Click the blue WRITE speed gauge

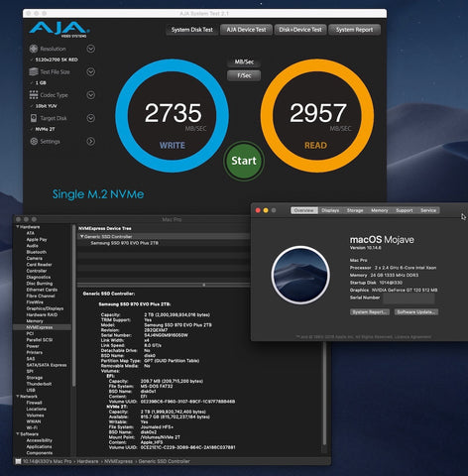172,116
